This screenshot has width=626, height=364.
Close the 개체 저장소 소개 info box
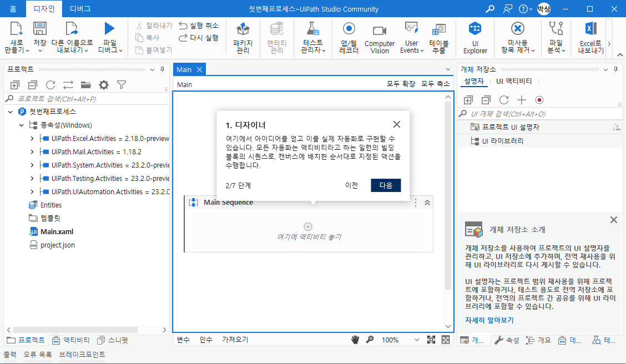tap(614, 220)
